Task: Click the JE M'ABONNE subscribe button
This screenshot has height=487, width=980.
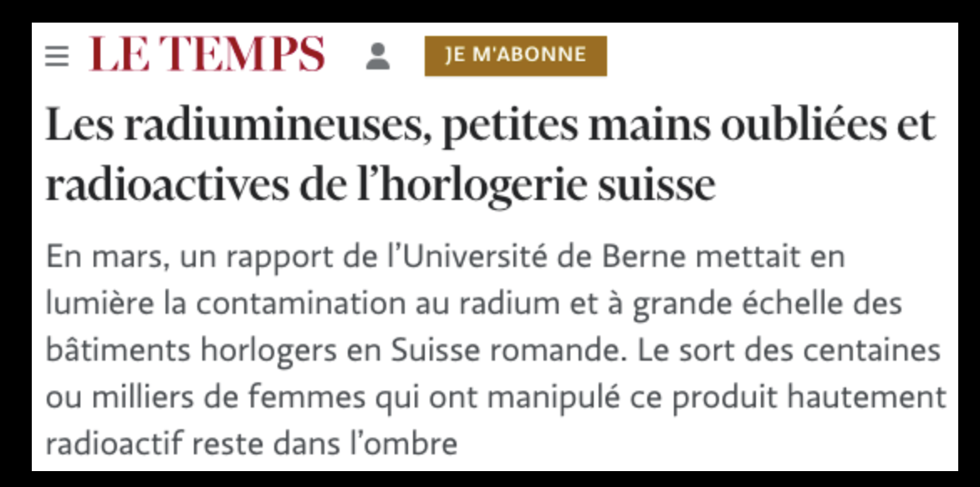Action: (515, 56)
